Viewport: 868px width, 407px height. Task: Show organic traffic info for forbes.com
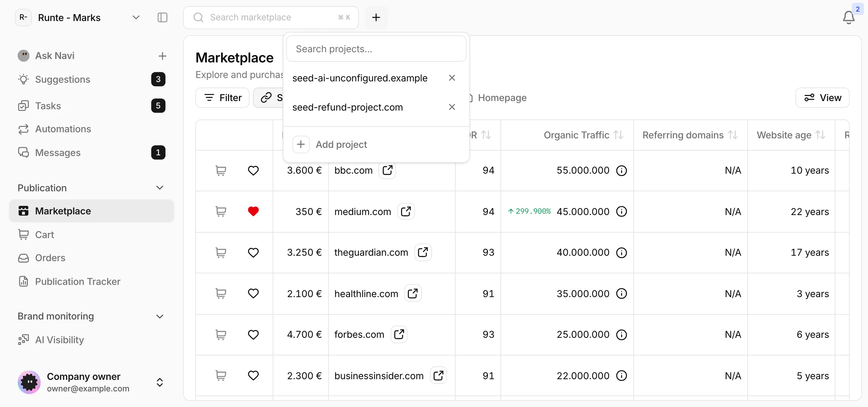622,335
